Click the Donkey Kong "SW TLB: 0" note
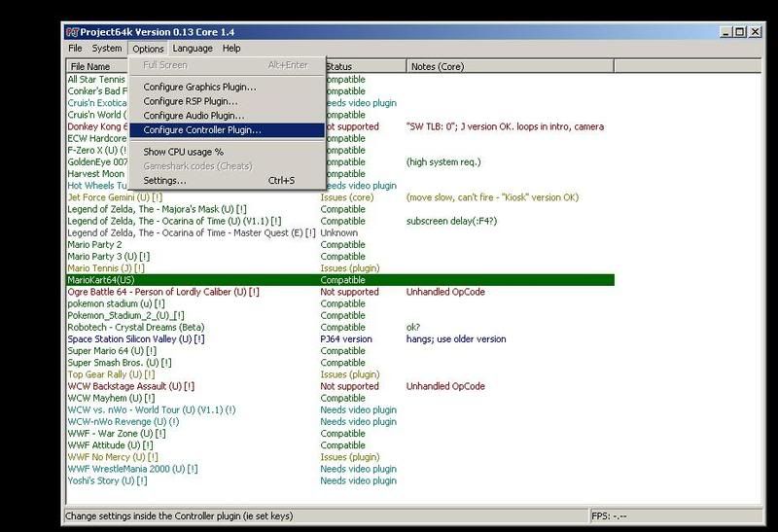The width and height of the screenshot is (778, 532). tap(505, 126)
